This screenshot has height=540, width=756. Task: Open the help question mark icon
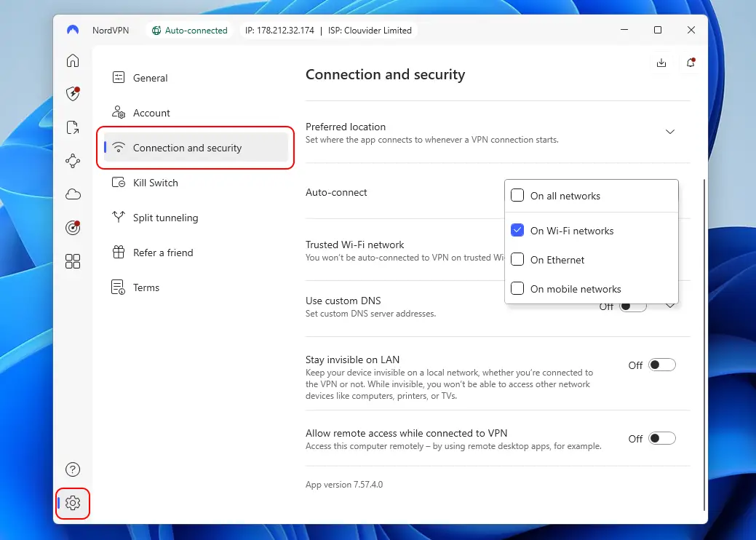click(73, 469)
